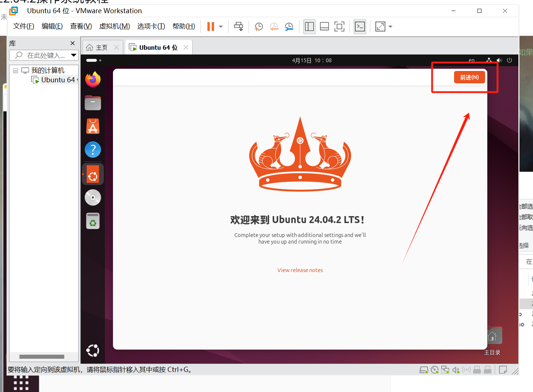Open the snapshot manager icon
Viewport: 533px width, 392px height.
289,26
